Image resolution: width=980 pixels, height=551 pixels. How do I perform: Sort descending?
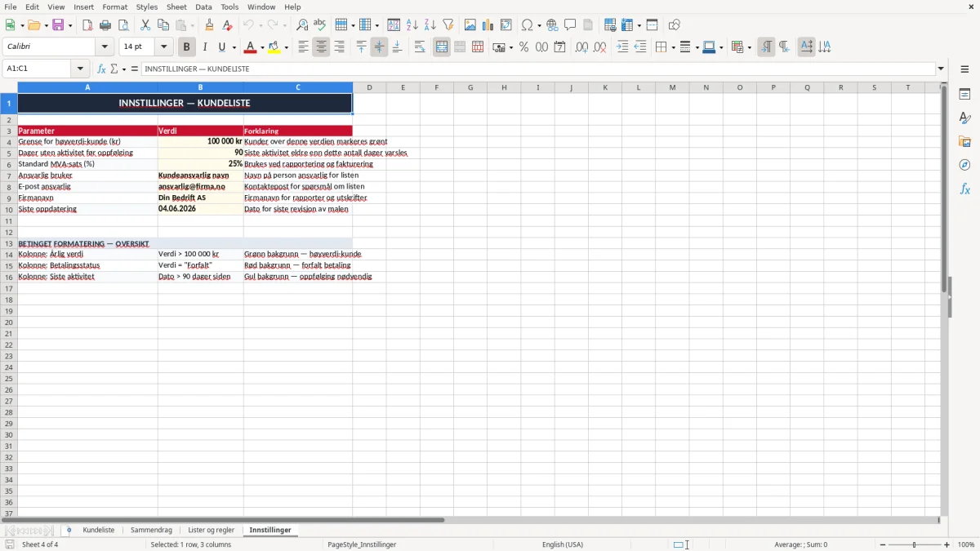[430, 25]
